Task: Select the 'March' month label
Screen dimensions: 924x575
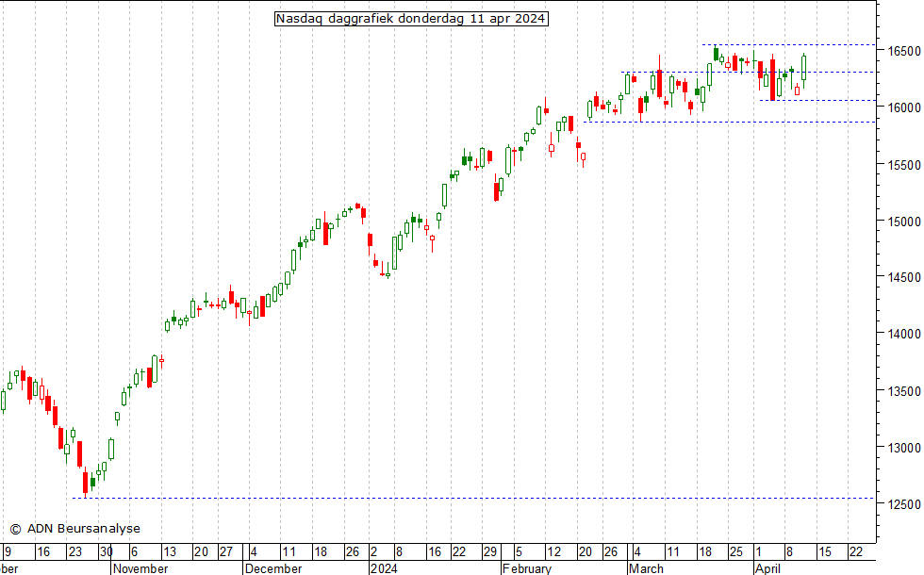Action: [646, 568]
